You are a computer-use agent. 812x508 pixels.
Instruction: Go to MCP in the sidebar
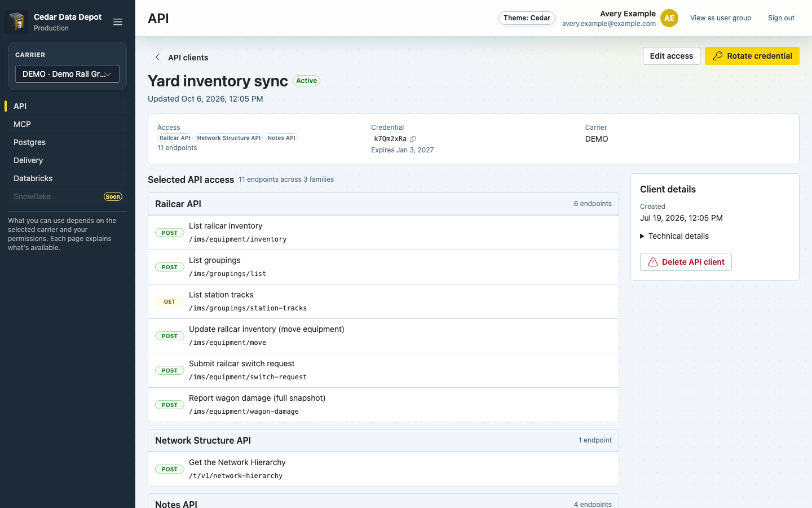tap(67, 124)
